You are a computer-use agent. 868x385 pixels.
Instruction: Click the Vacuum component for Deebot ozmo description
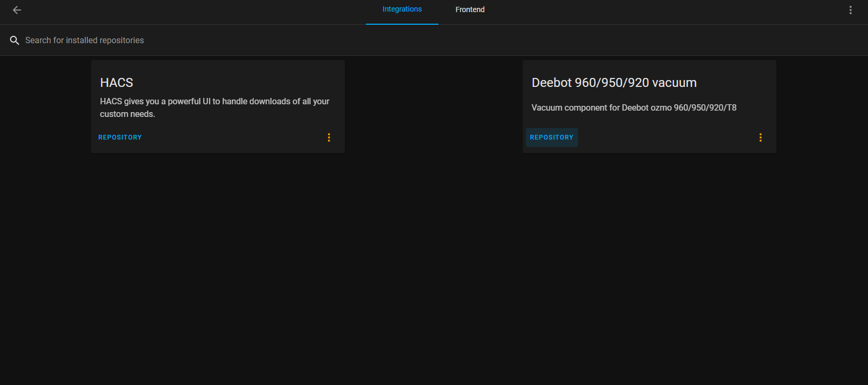click(634, 107)
